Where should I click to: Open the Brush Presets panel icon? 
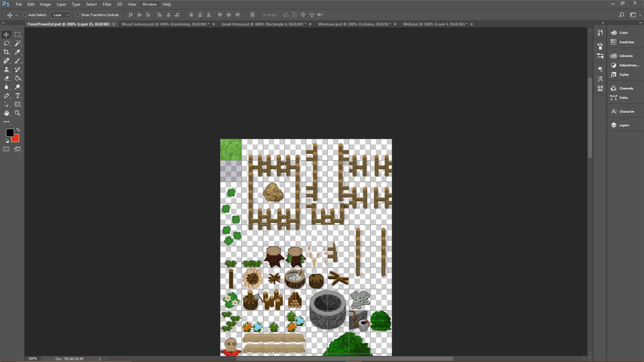pos(600,45)
